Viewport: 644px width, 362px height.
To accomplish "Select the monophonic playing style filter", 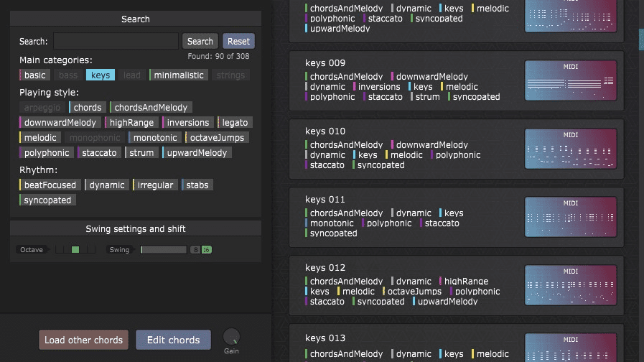I will pyautogui.click(x=95, y=138).
